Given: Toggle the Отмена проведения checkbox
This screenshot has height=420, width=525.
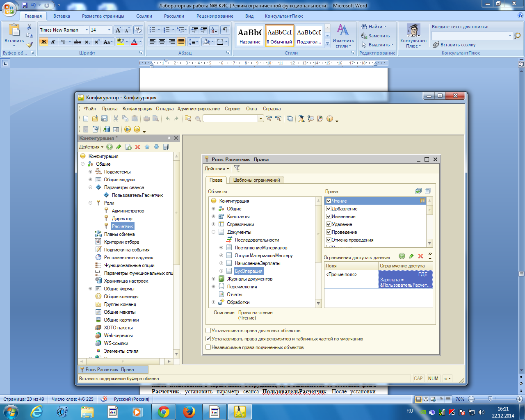Looking at the screenshot, I should point(329,240).
